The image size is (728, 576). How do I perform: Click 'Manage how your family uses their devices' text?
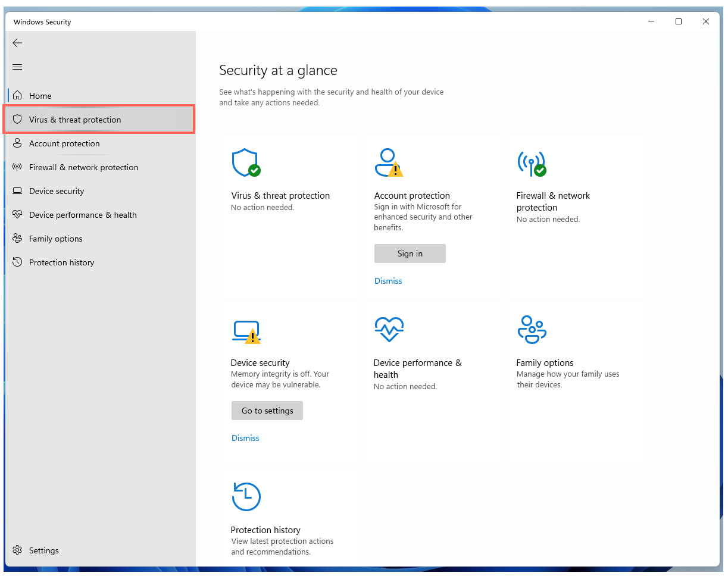click(x=568, y=379)
